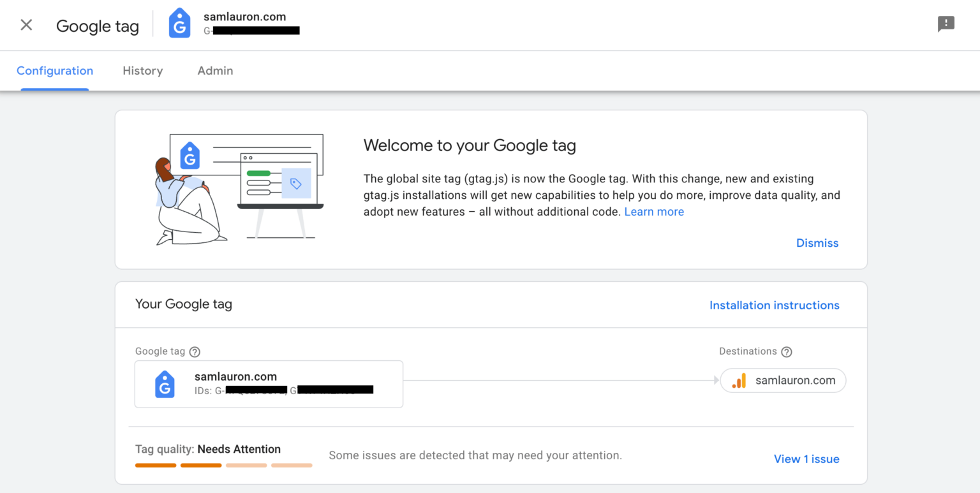Open the Admin tab
980x493 pixels.
215,71
